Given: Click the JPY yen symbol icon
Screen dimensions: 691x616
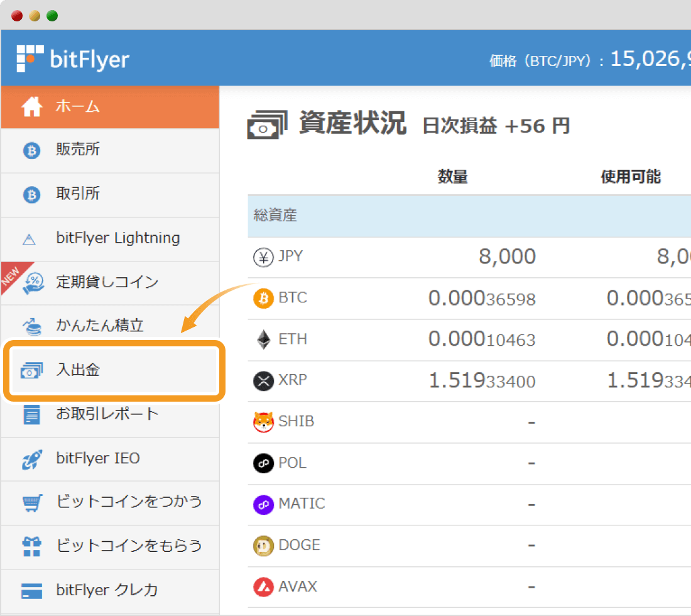Looking at the screenshot, I should [263, 256].
